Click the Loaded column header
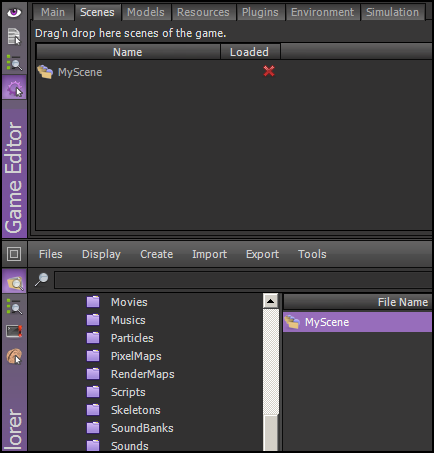434x453 pixels. point(250,52)
